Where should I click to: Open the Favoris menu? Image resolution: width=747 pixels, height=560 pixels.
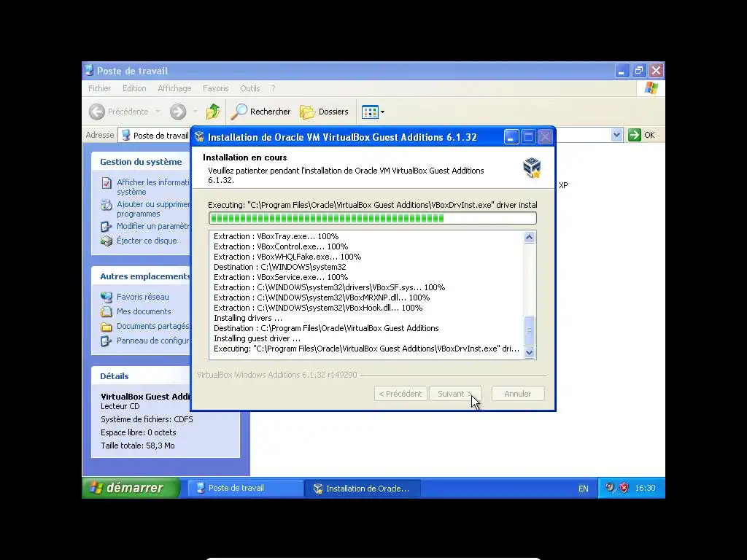click(215, 88)
